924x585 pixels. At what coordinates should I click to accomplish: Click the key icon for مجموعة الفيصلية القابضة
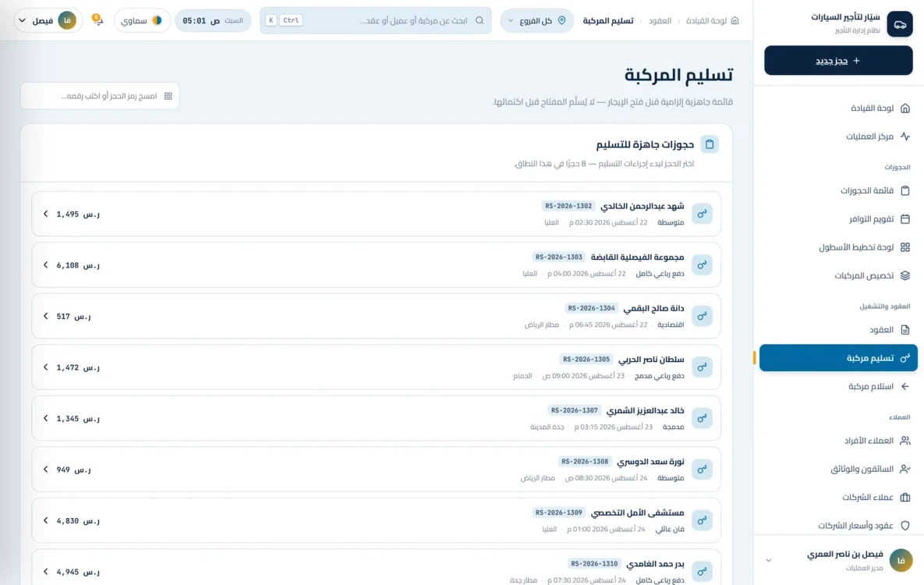702,264
